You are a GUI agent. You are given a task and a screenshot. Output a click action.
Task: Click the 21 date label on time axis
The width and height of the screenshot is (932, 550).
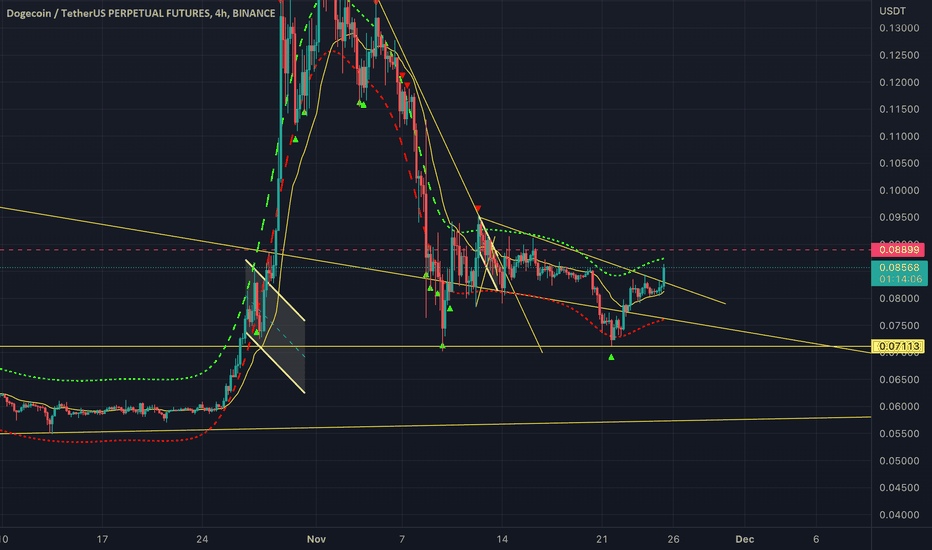[x=602, y=539]
